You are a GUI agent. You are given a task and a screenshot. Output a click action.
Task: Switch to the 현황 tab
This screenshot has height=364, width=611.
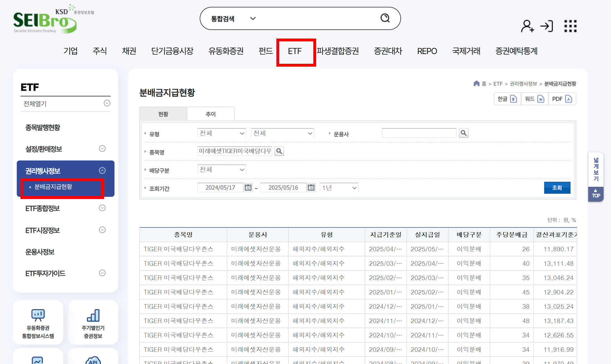pos(163,114)
